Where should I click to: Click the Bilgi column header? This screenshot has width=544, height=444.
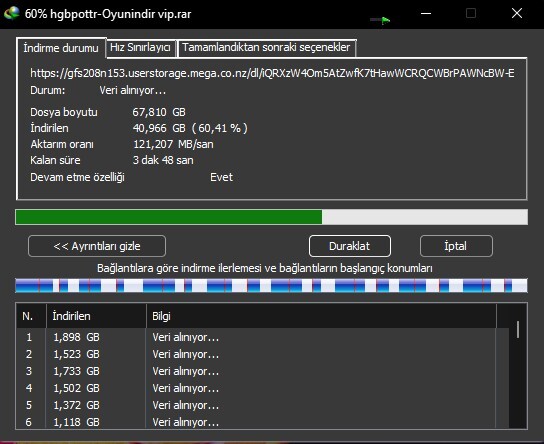pos(321,316)
